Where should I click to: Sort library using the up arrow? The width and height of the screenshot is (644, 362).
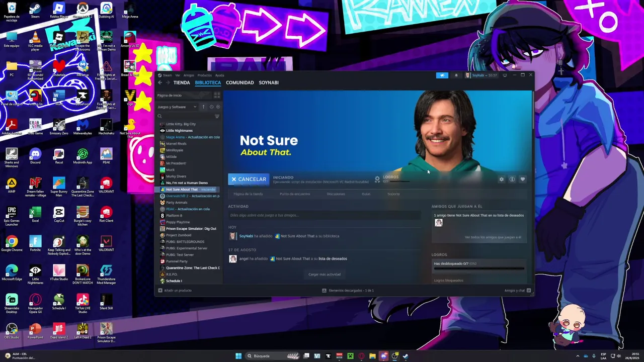click(203, 107)
